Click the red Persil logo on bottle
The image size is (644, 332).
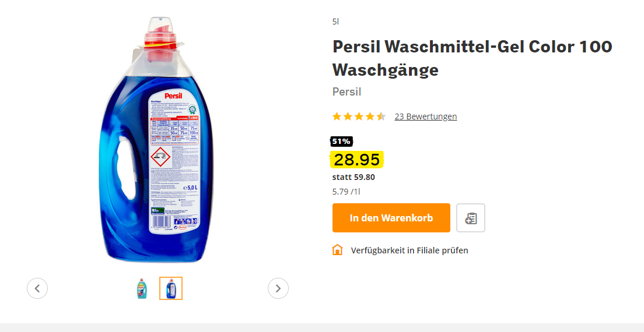(x=173, y=96)
